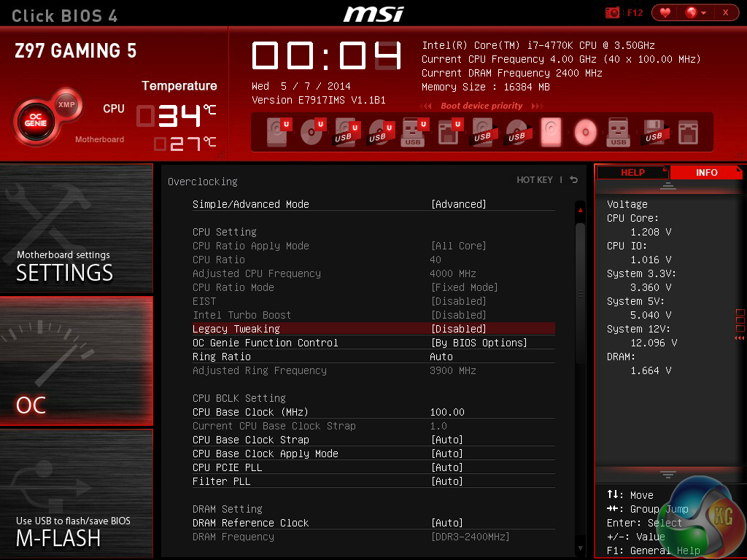Toggle the OC Genie button

[36, 120]
